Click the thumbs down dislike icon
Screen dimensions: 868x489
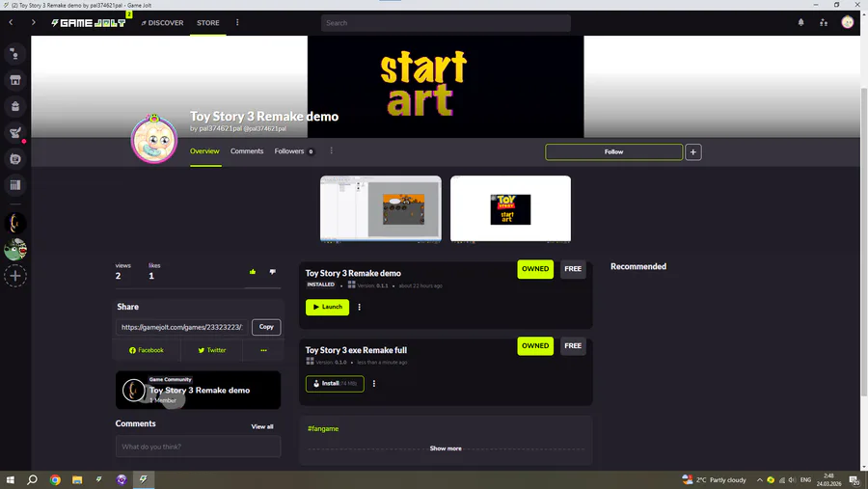[272, 272]
